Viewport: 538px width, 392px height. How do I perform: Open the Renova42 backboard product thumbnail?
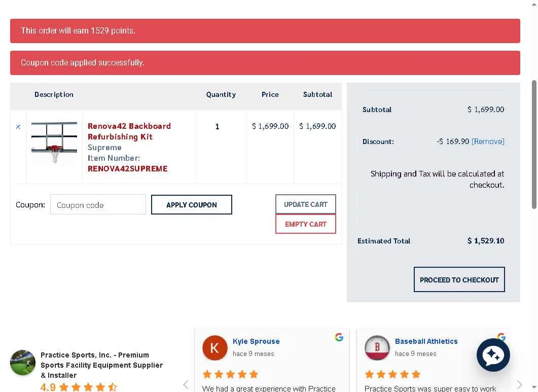pyautogui.click(x=54, y=142)
